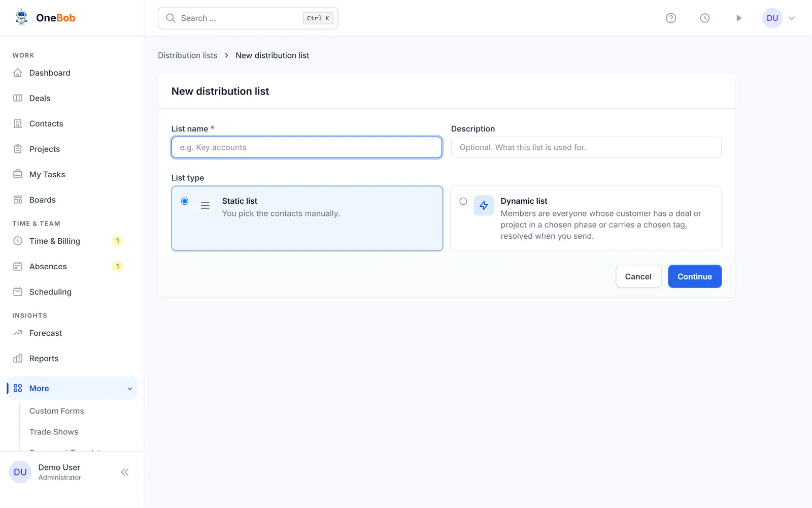The width and height of the screenshot is (812, 508).
Task: Collapse sidebar with double-chevron icon
Action: [125, 472]
